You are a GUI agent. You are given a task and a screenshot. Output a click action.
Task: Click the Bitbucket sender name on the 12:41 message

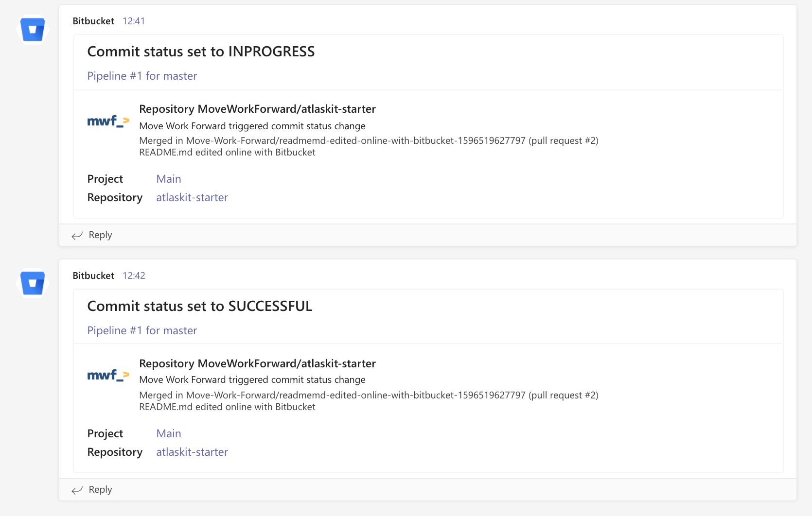tap(93, 21)
